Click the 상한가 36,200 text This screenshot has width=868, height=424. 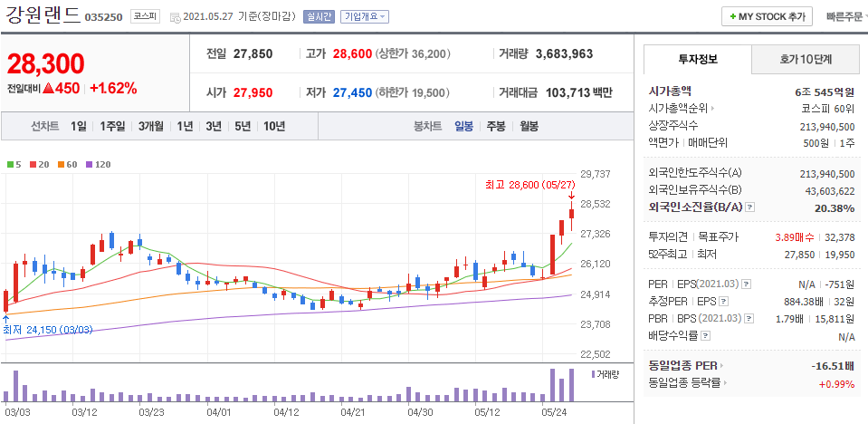[x=413, y=53]
